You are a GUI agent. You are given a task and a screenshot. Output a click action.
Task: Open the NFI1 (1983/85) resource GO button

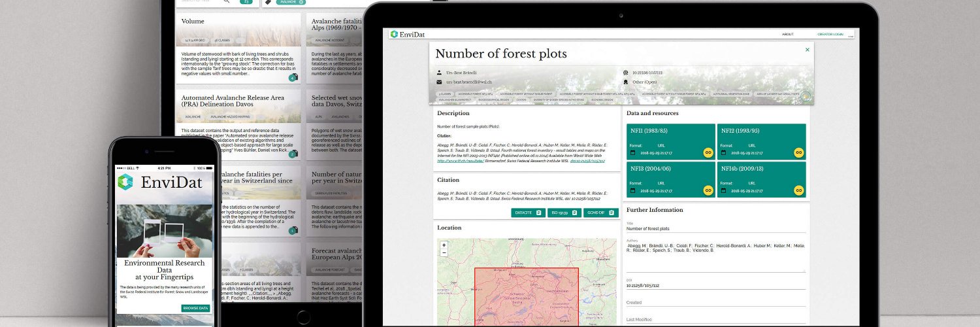coord(708,152)
